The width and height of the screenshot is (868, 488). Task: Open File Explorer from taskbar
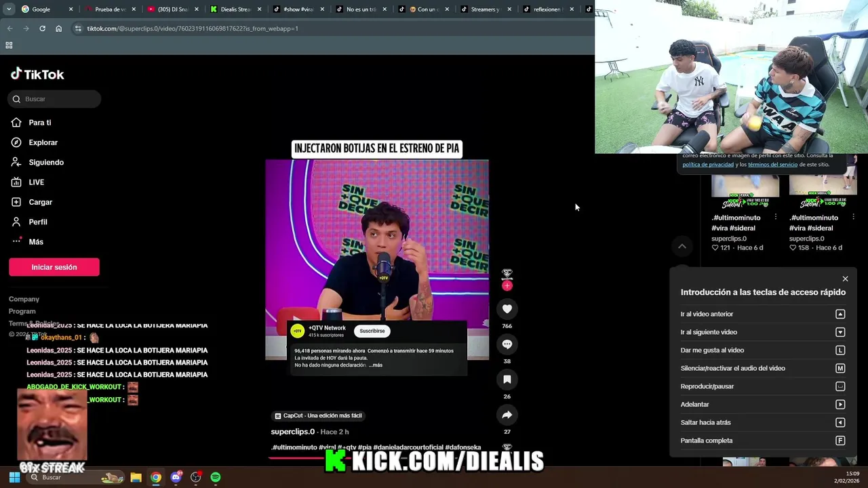(136, 477)
